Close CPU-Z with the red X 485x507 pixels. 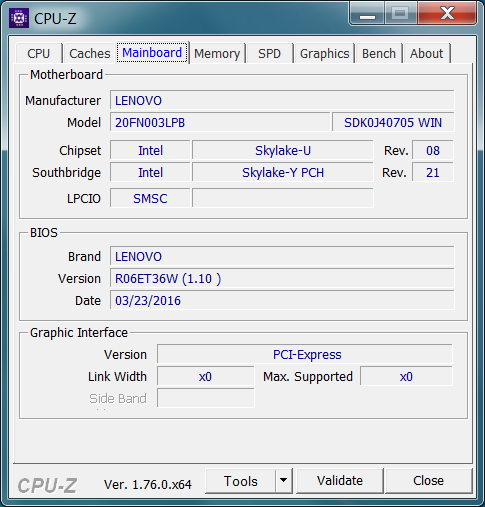447,13
